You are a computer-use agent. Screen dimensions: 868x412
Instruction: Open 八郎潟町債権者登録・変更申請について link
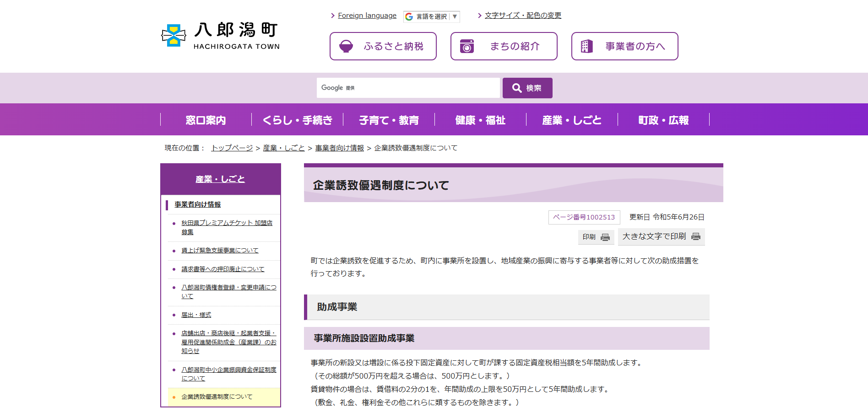pos(229,292)
